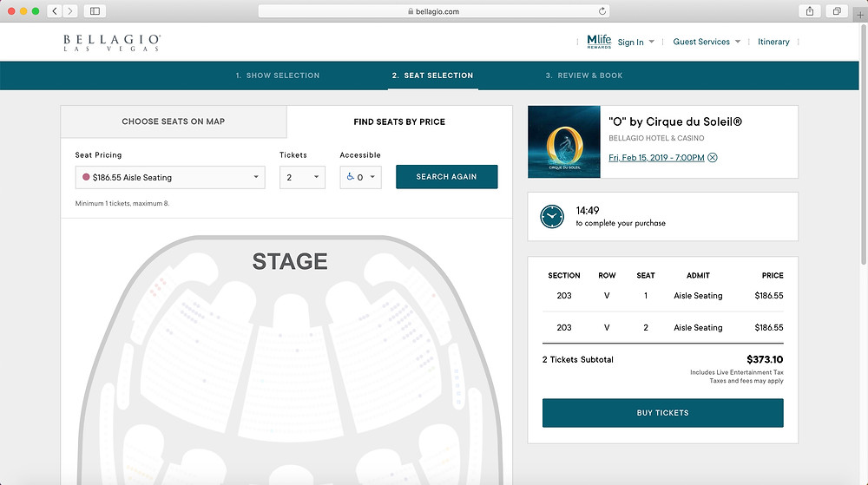
Task: Select Find Seats By Price tab
Action: [399, 121]
